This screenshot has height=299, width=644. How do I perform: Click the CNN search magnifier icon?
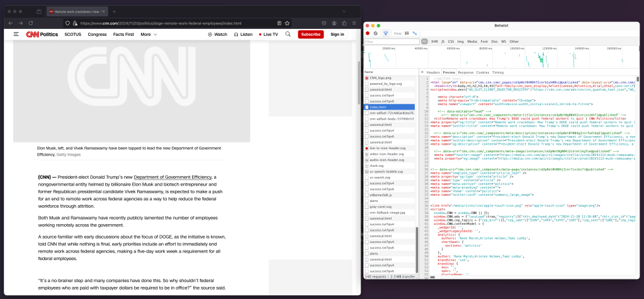pos(288,34)
